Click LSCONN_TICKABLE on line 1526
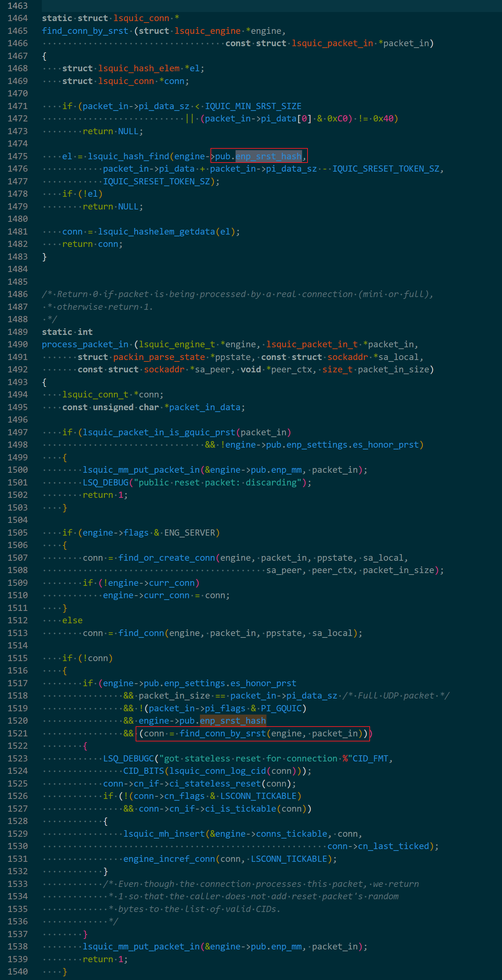 (x=258, y=796)
